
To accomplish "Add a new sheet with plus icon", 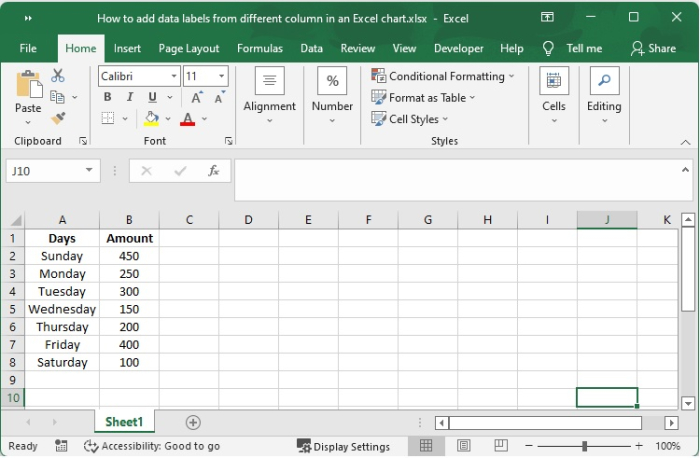I will pos(193,423).
